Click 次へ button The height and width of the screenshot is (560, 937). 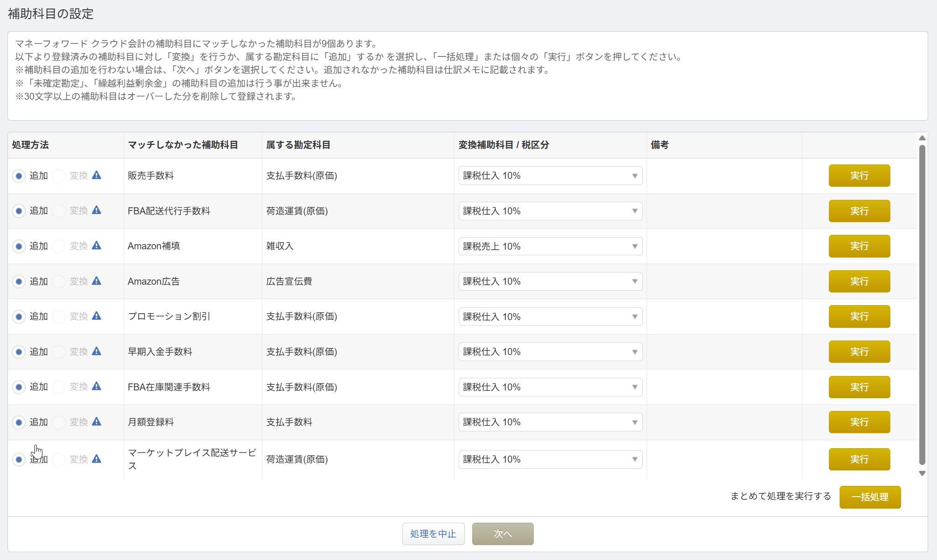click(x=503, y=534)
